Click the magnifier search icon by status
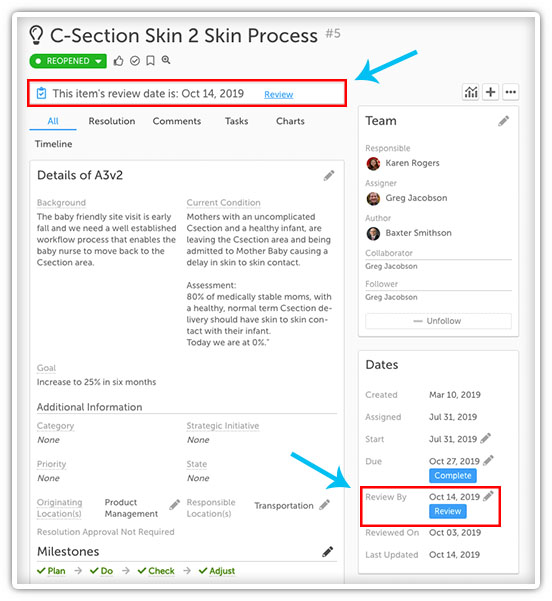This screenshot has width=552, height=601. click(166, 60)
